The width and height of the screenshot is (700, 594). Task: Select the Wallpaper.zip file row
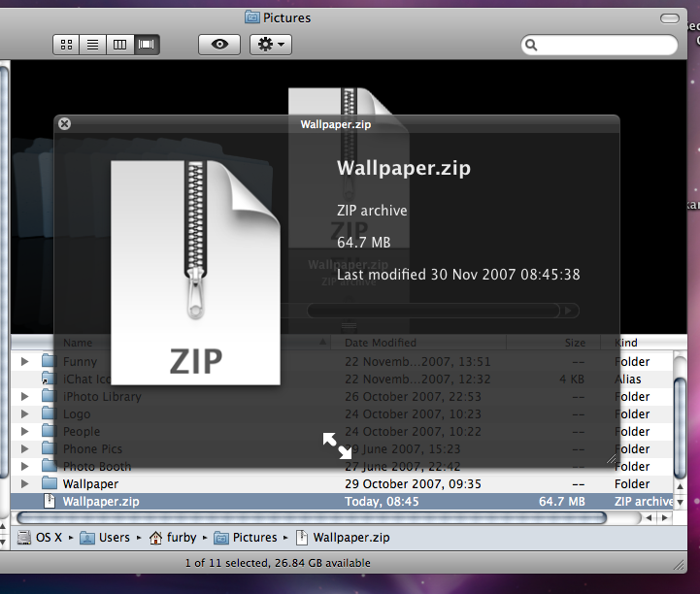click(342, 501)
